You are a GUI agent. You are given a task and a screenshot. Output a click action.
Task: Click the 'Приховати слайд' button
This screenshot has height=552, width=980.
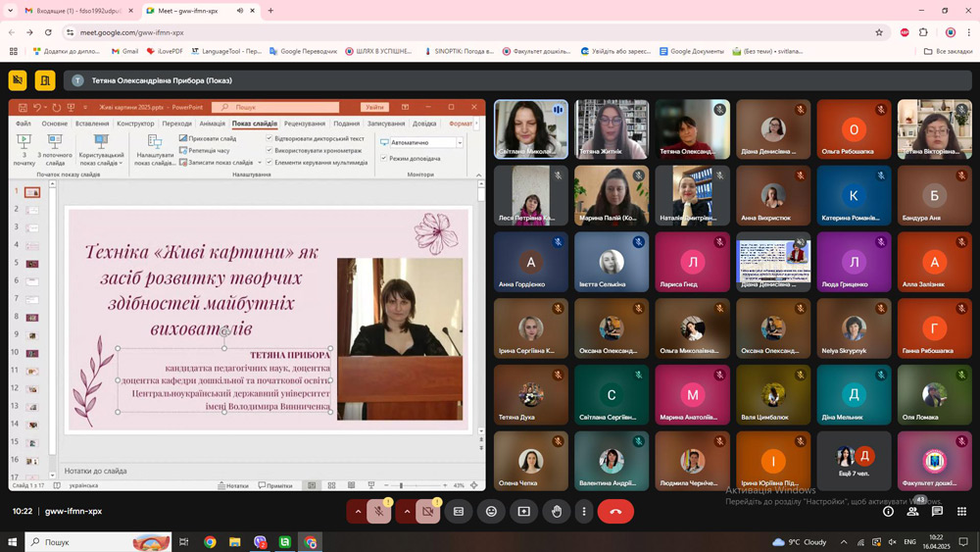click(x=206, y=138)
